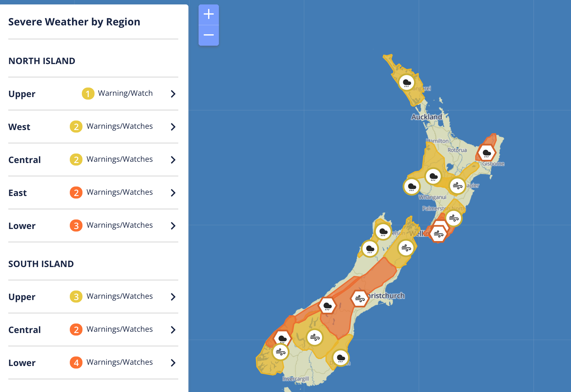Click the orange wind hexagon near Christchurch
571x392 pixels.
(x=360, y=298)
